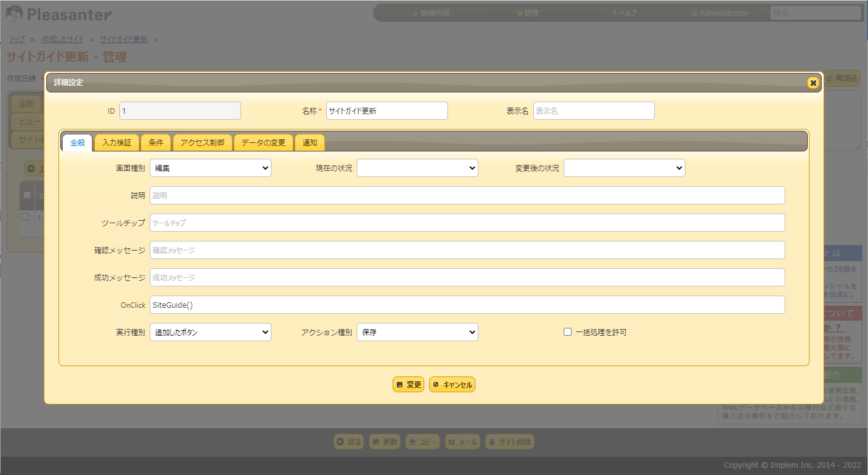The width and height of the screenshot is (868, 475).
Task: Open the 画面種別 dropdown
Action: 211,168
